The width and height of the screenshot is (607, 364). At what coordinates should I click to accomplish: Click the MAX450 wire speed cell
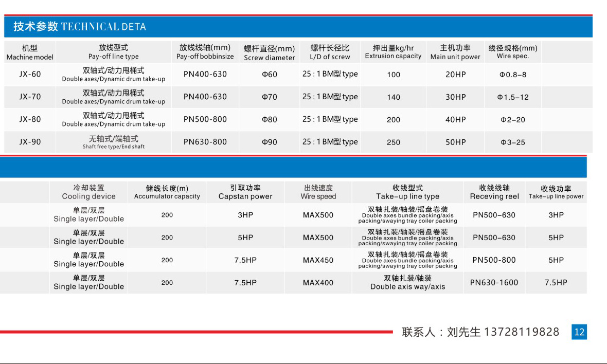click(x=318, y=260)
